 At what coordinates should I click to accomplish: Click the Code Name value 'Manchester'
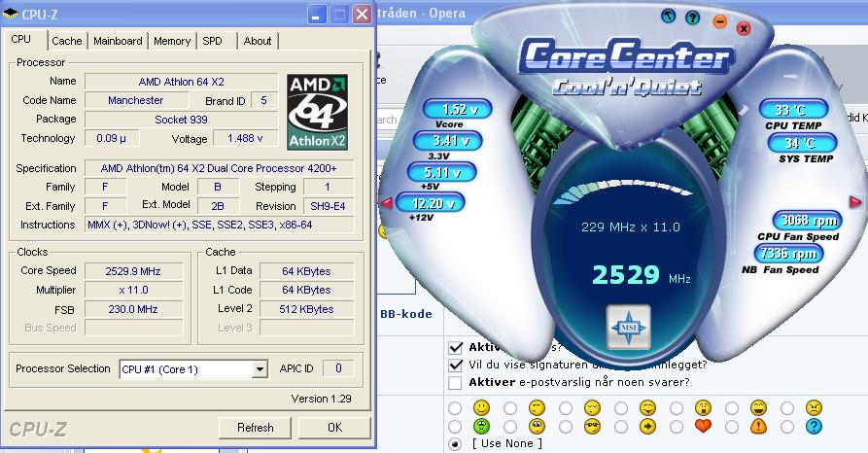point(136,100)
